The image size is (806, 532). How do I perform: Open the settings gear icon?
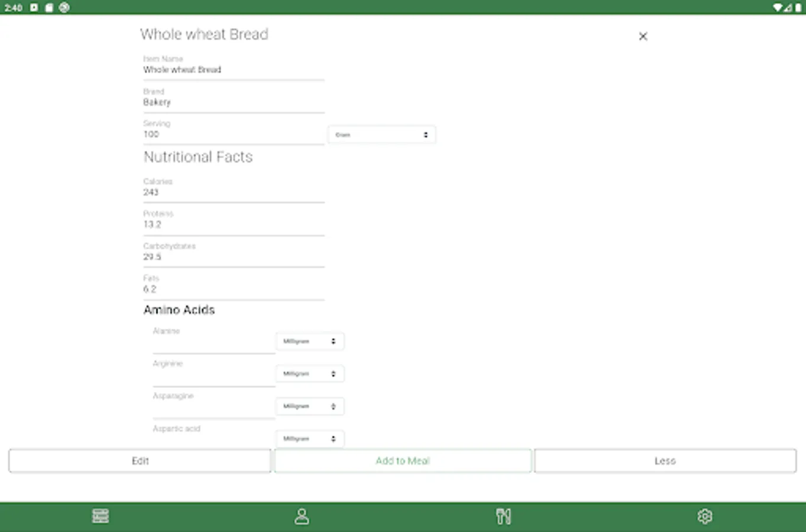[705, 515]
